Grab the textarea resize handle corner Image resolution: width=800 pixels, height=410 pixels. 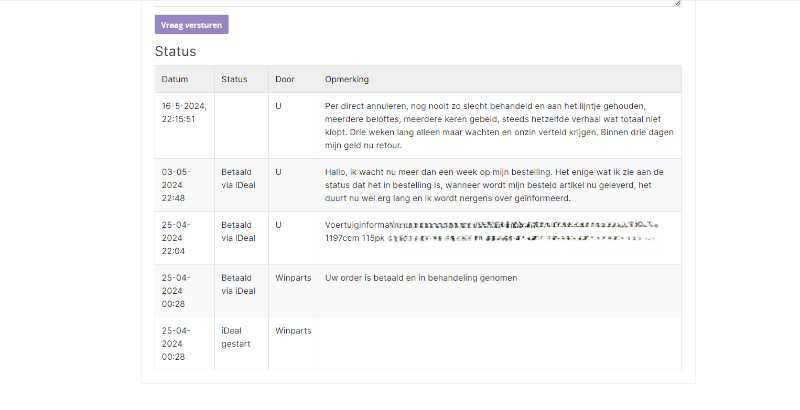tap(677, 3)
